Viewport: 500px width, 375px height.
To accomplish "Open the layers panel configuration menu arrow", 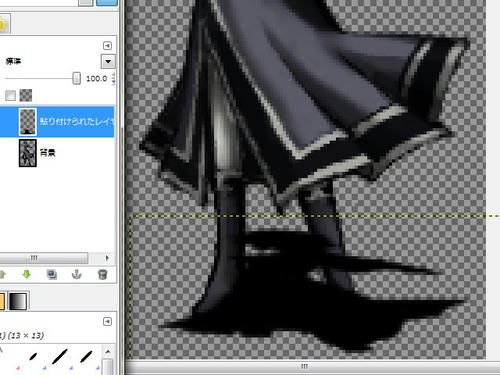I will click(x=107, y=45).
